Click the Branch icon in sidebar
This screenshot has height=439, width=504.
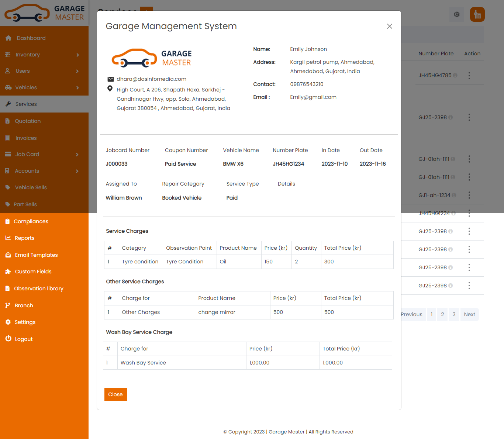click(x=8, y=305)
